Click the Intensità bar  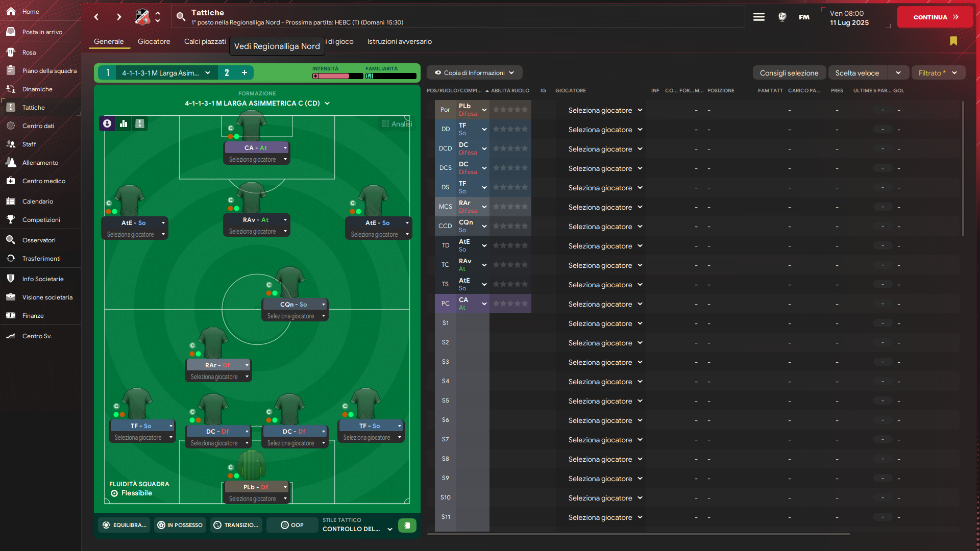pyautogui.click(x=337, y=76)
